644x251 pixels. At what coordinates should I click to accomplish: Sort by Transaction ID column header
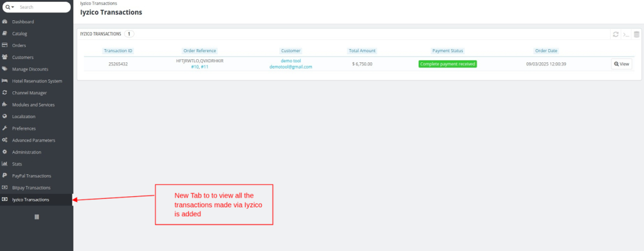[118, 51]
